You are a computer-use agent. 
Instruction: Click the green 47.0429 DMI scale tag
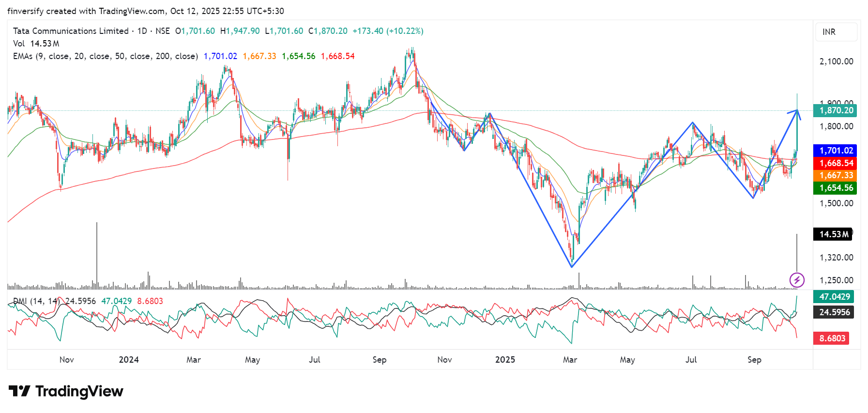click(x=834, y=297)
